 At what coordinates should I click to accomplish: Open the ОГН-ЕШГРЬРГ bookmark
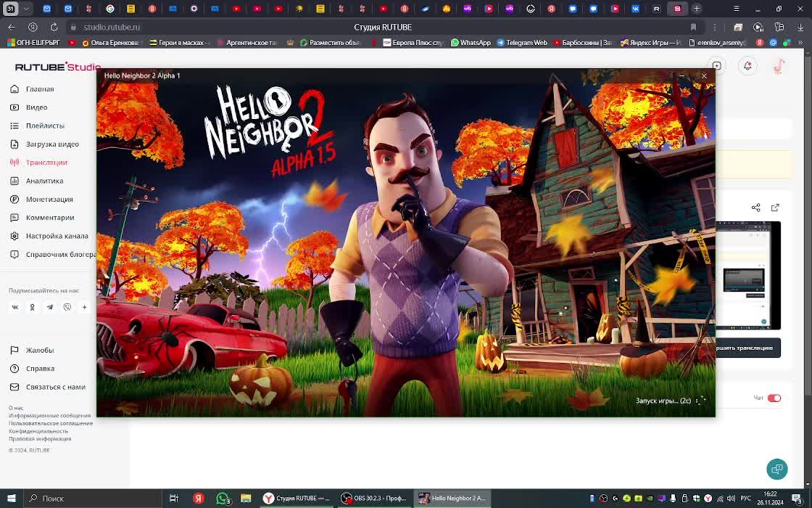tap(33, 43)
